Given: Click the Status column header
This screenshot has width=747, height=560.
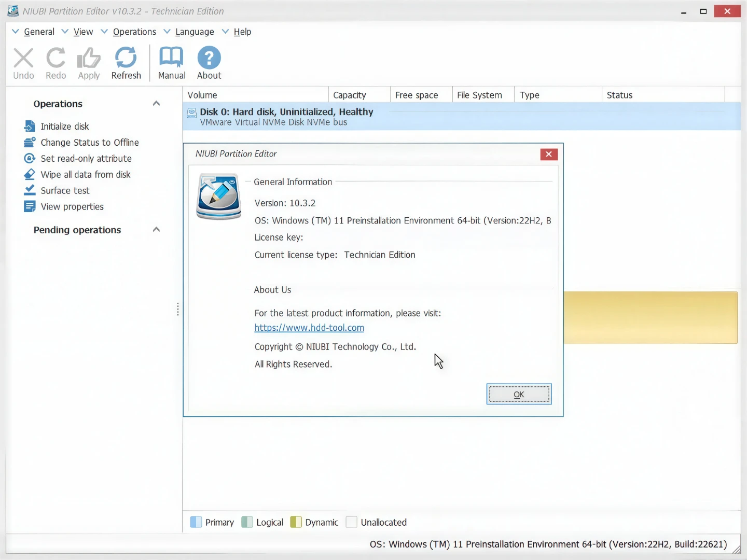Looking at the screenshot, I should 663,95.
